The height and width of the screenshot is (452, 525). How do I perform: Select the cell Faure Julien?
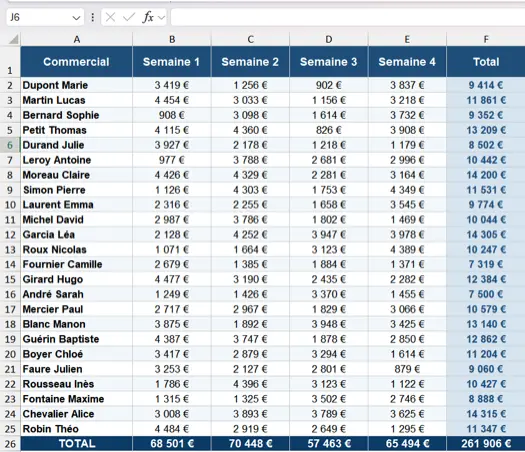click(x=77, y=369)
